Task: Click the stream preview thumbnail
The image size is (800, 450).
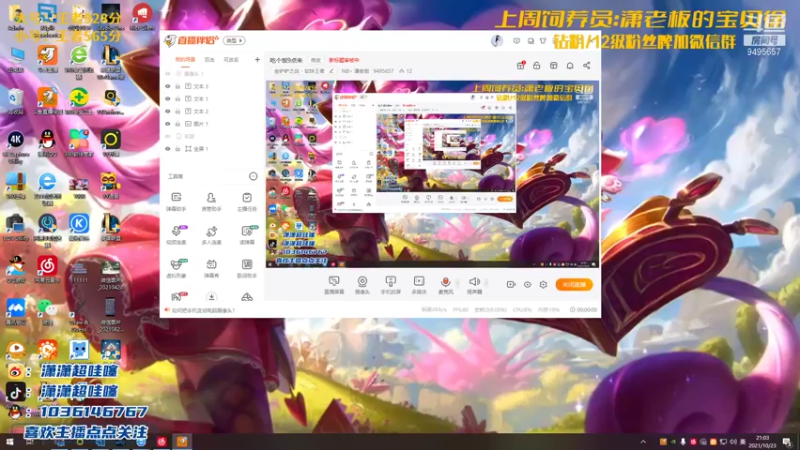Action: click(x=432, y=173)
